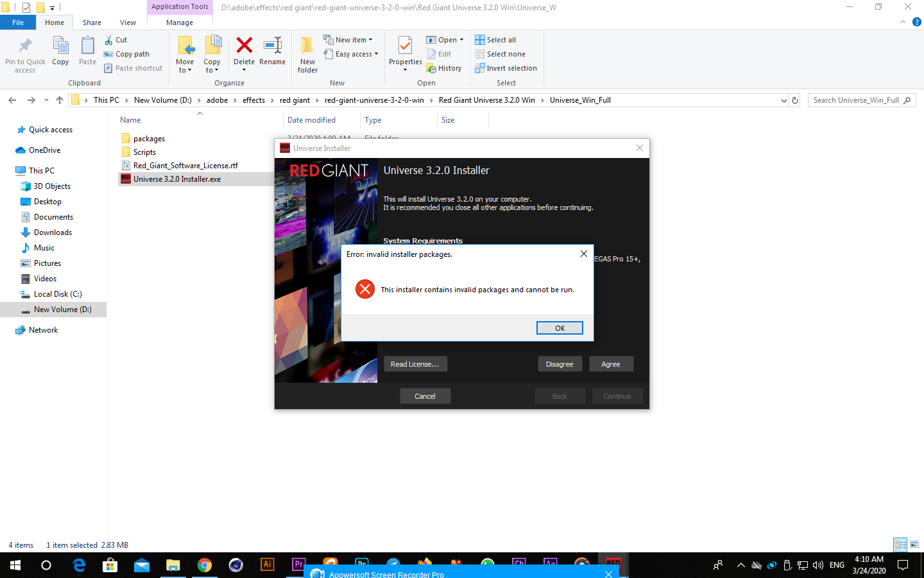The height and width of the screenshot is (578, 924).
Task: Click the Application Tools tab header
Action: point(180,6)
